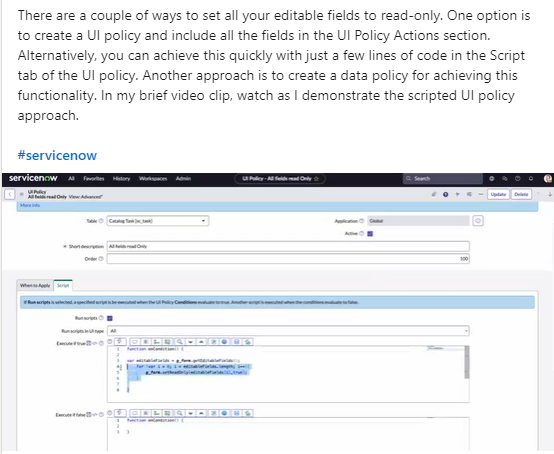Image resolution: width=554 pixels, height=454 pixels.
Task: Click the #servicenow hashtag link
Action: 57,155
